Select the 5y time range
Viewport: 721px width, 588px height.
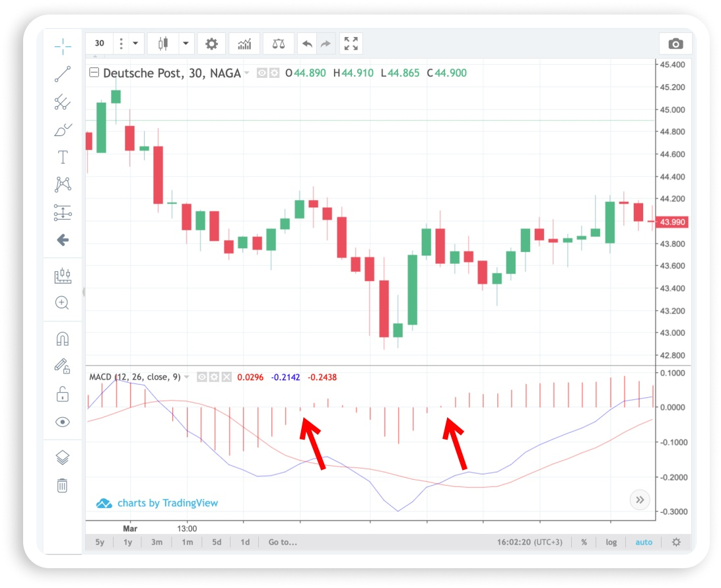[x=100, y=542]
